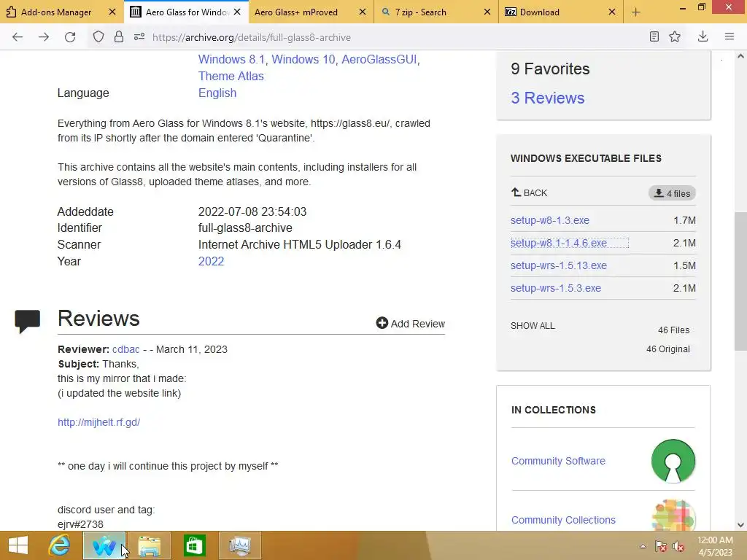Image resolution: width=747 pixels, height=560 pixels.
Task: Click SHOW ALL files link
Action: 533,326
